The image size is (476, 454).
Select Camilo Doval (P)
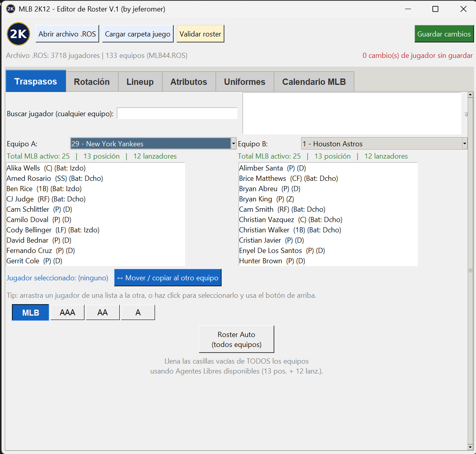point(96,220)
